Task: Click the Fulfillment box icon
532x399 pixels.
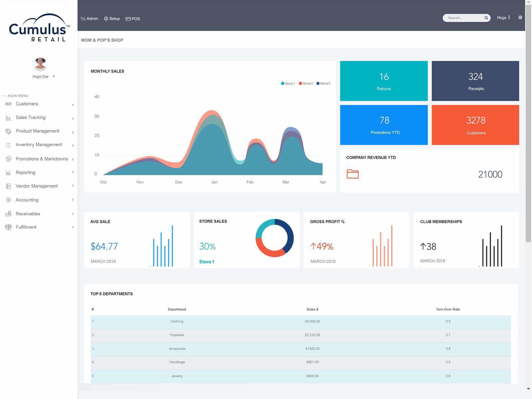Action: click(x=8, y=227)
